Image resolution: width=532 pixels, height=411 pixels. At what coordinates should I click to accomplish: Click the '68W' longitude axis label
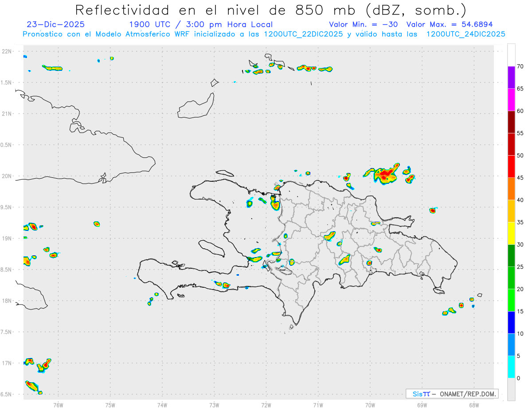[474, 405]
